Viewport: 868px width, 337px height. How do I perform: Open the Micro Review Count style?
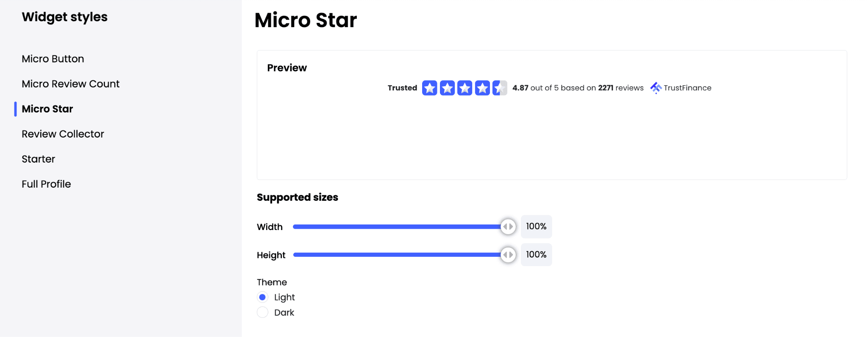tap(70, 84)
